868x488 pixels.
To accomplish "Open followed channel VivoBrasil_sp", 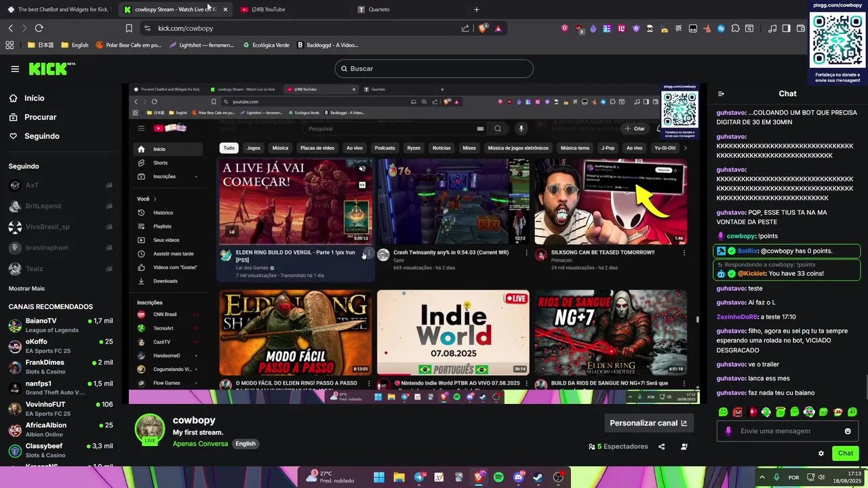I will (60, 227).
